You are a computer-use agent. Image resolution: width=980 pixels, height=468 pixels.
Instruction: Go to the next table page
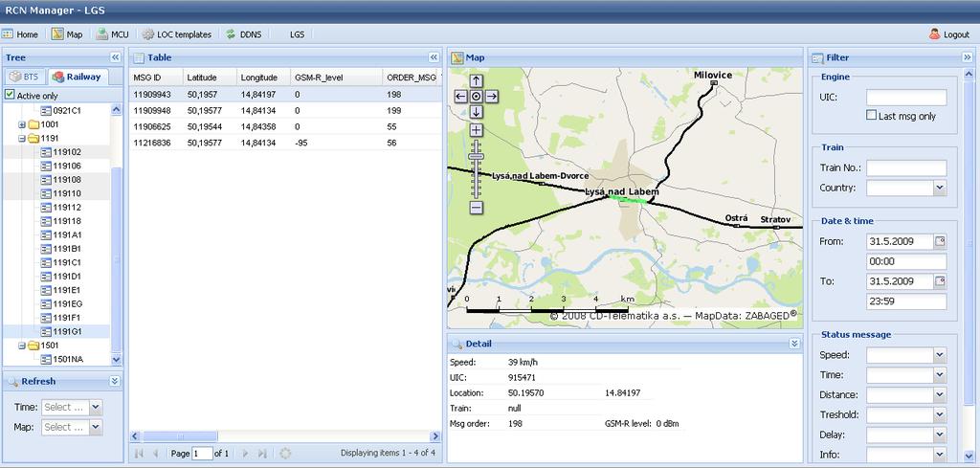point(245,453)
